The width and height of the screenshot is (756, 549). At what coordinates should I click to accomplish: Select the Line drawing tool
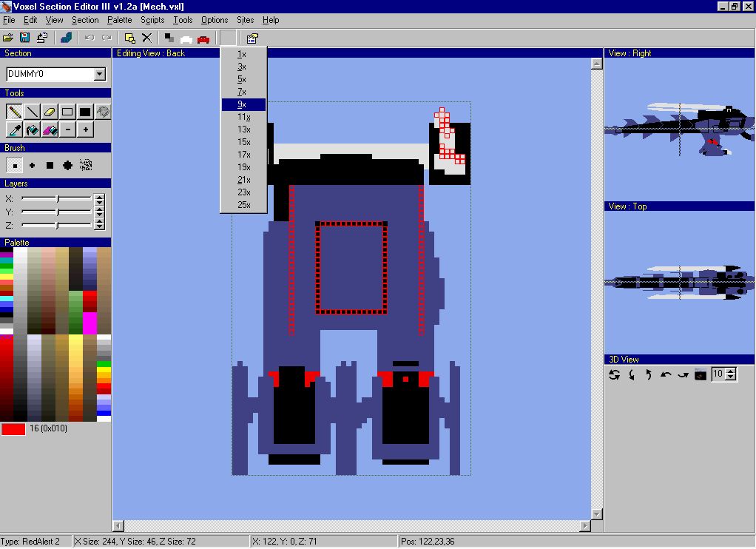point(32,112)
